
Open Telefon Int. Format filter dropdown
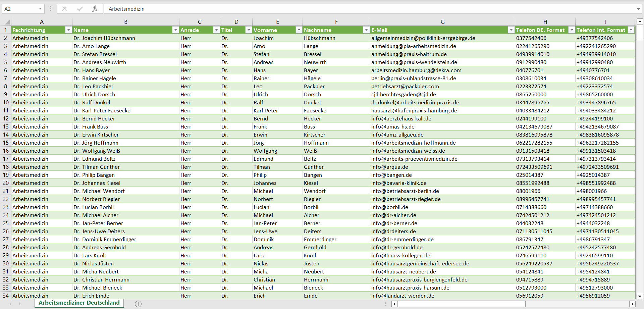point(631,30)
